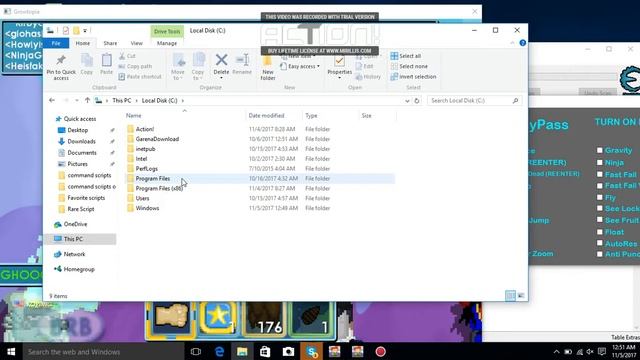The image size is (640, 360).
Task: Click Paste shortcut in ribbon
Action: point(140,77)
